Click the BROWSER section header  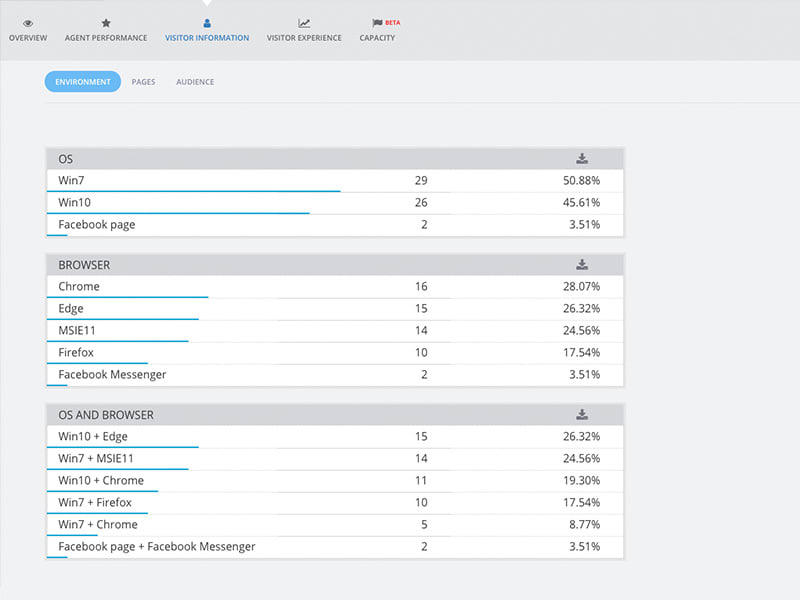(335, 265)
